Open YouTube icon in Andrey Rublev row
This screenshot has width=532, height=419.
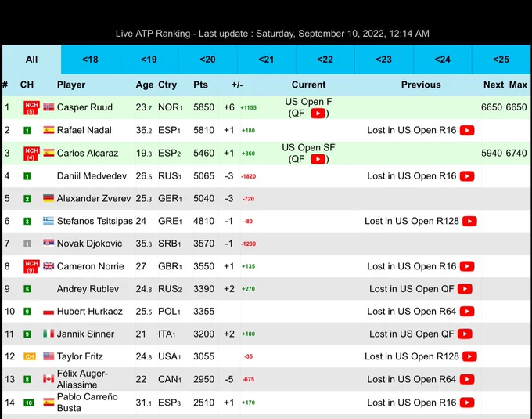click(x=465, y=289)
